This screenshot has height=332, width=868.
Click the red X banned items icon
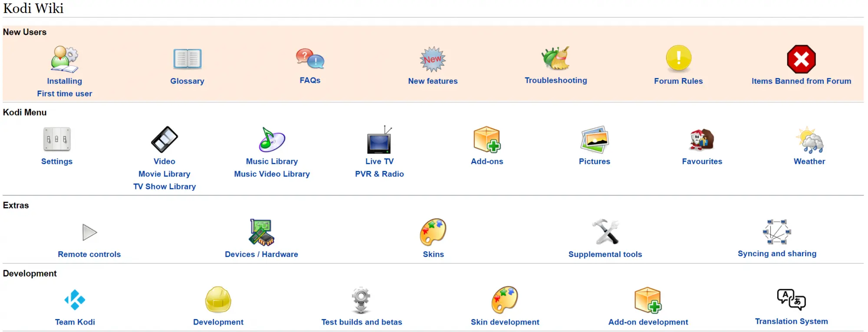[x=801, y=59]
